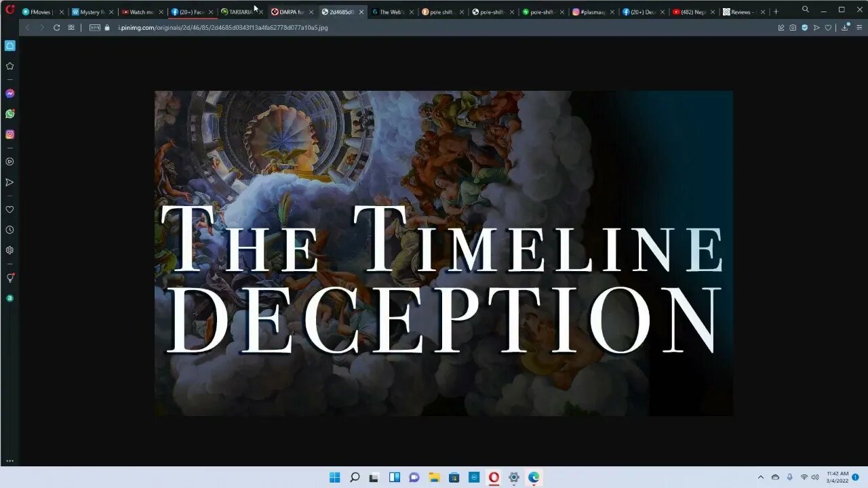Open the sidebar Player icon

[x=9, y=162]
